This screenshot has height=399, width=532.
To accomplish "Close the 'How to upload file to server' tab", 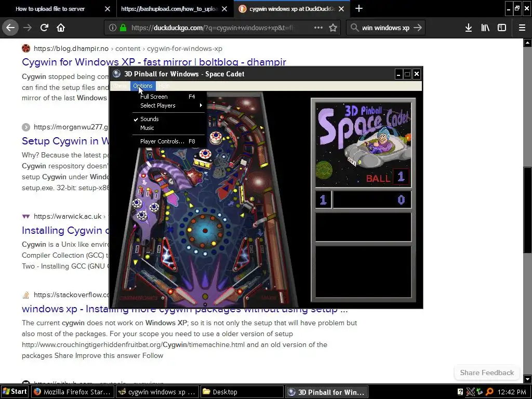I will (x=107, y=9).
